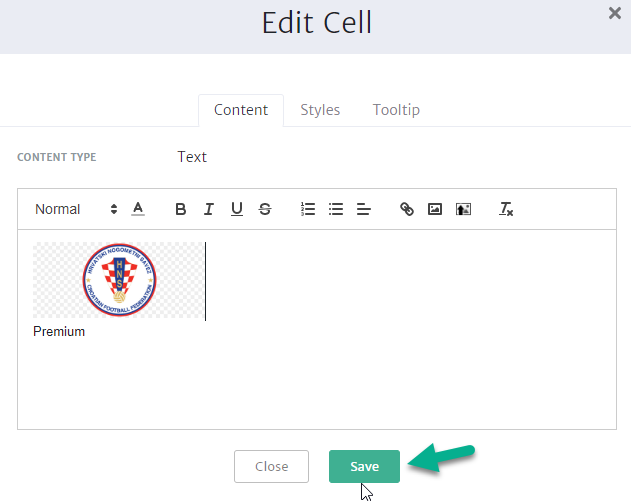Clear formatting with the Tx icon
The height and width of the screenshot is (501, 631).
506,209
